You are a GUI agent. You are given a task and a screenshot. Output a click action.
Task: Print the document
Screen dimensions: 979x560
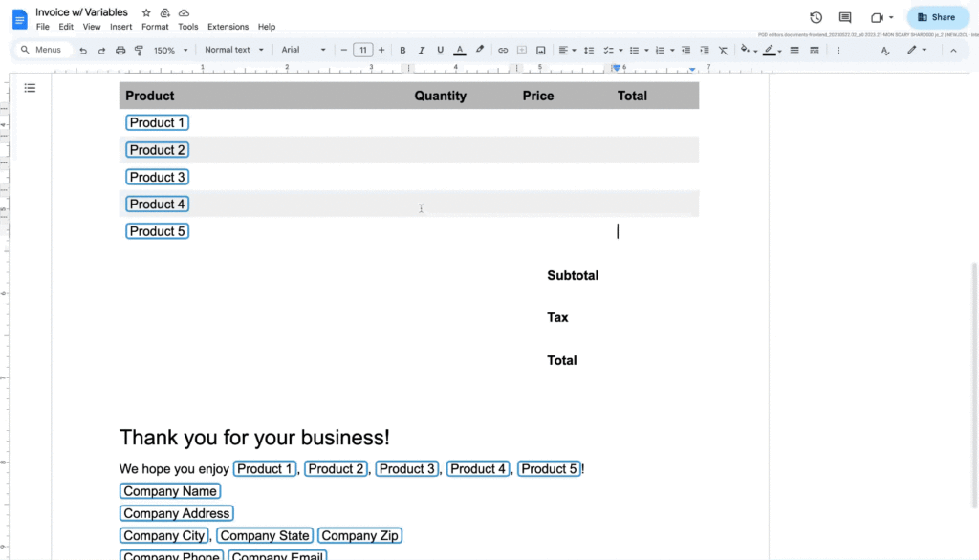point(120,50)
